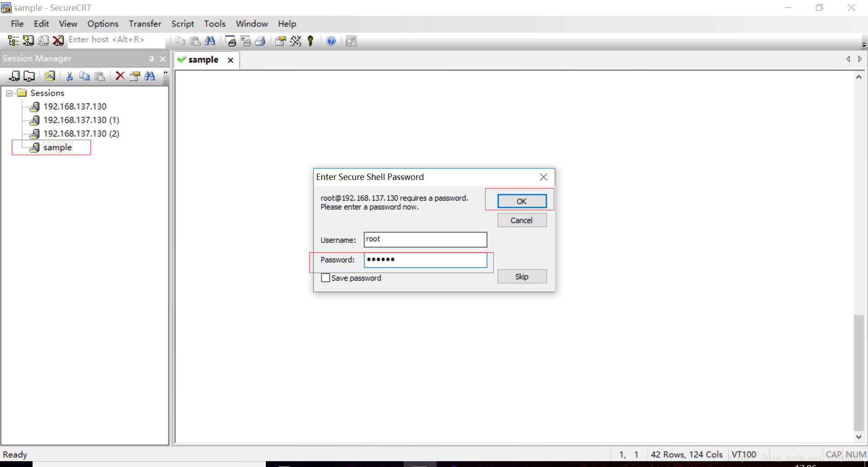
Task: Close the sample tab
Action: [231, 60]
